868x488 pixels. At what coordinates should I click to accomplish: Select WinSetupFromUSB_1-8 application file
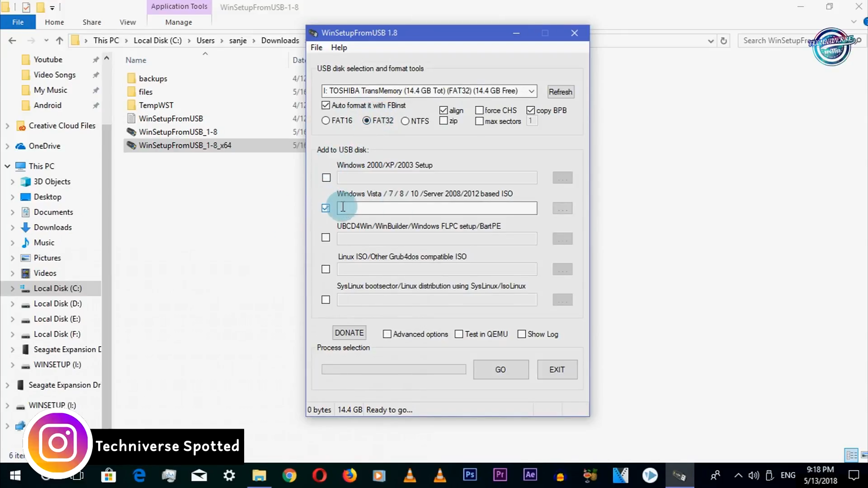(178, 132)
